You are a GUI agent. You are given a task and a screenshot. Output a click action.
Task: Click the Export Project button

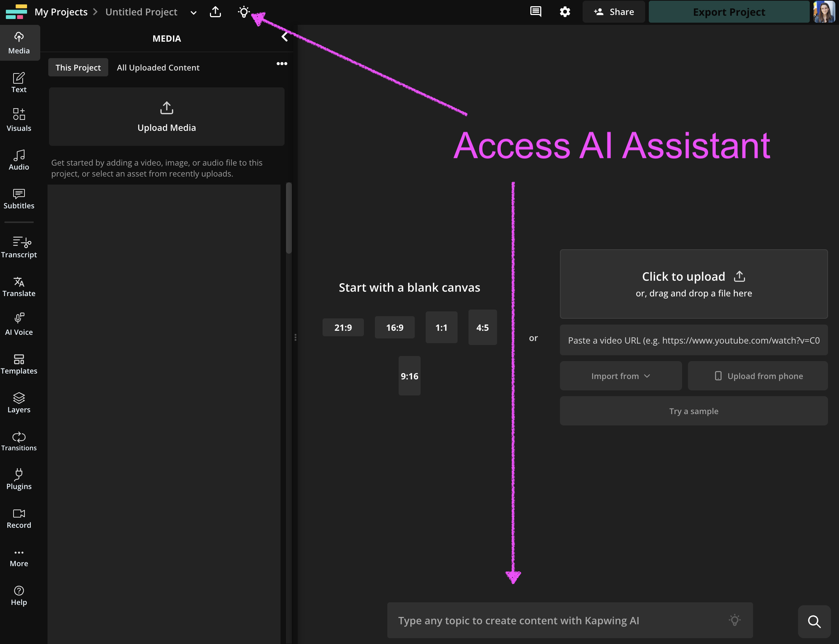pyautogui.click(x=729, y=12)
